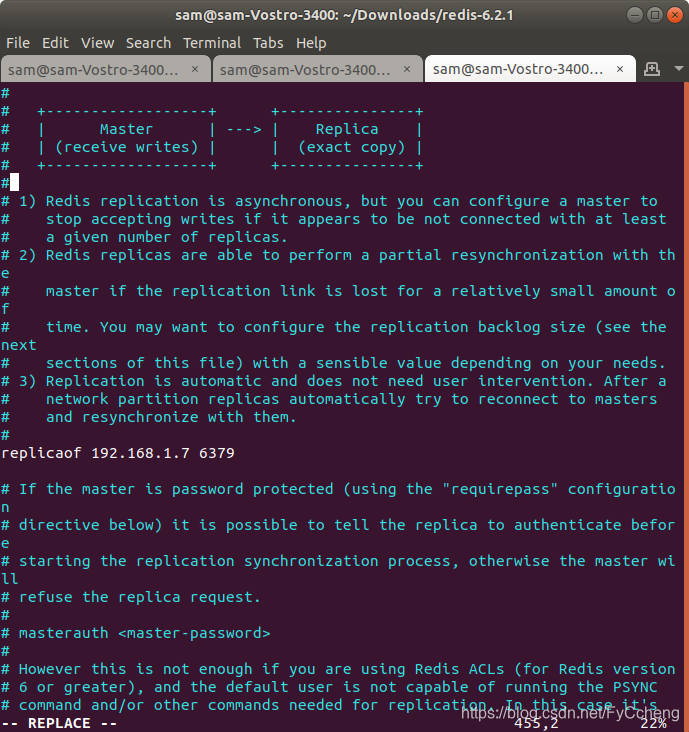Click the terminal scrollbar on the right

[x=686, y=406]
